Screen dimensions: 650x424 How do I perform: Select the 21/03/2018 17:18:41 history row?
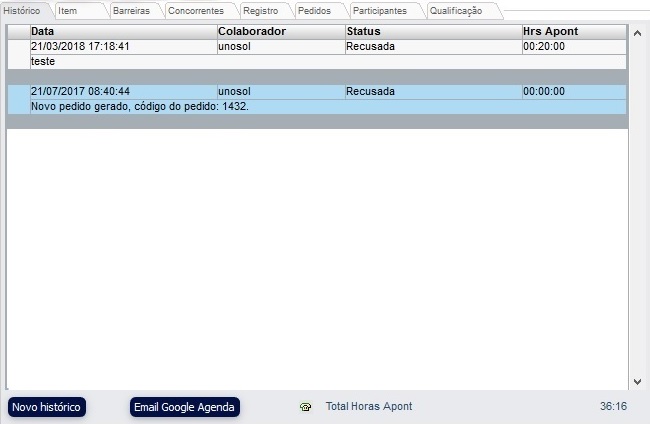(123, 47)
